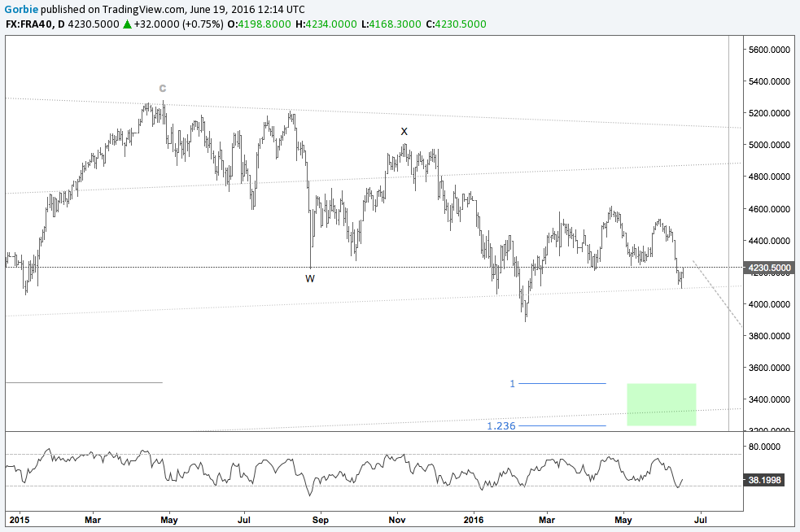Click the 5200.0000 price axis label

pyautogui.click(x=769, y=113)
